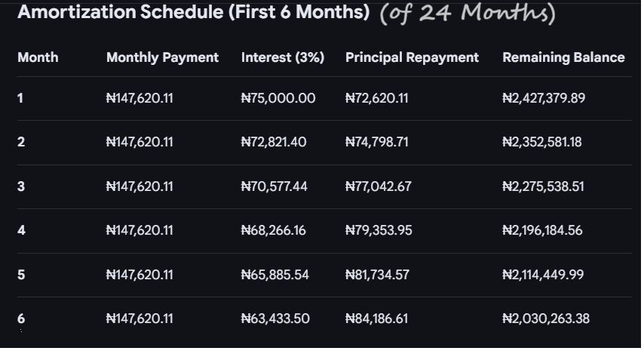Click the handwritten "of 24 Months" note
This screenshot has width=644, height=357.
(468, 14)
